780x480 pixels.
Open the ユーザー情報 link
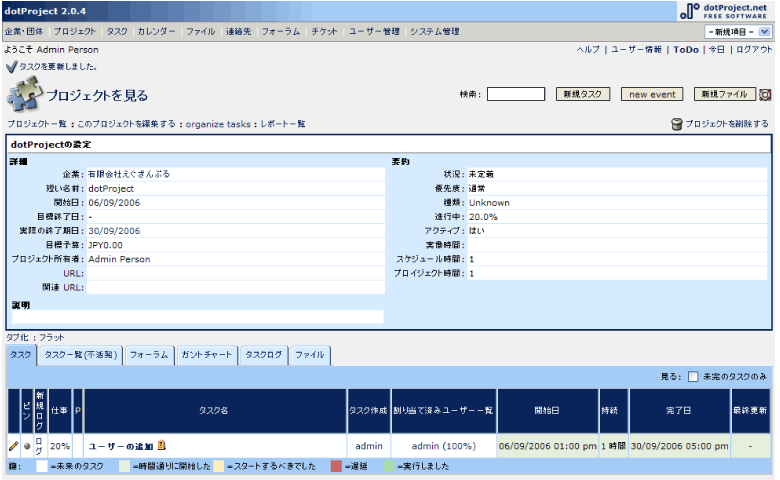tap(636, 50)
